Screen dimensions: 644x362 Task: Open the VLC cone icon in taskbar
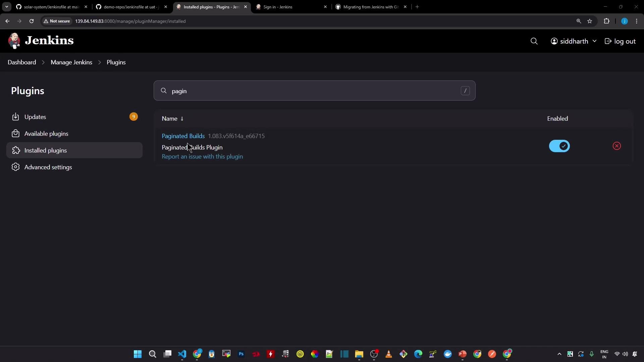tap(389, 354)
